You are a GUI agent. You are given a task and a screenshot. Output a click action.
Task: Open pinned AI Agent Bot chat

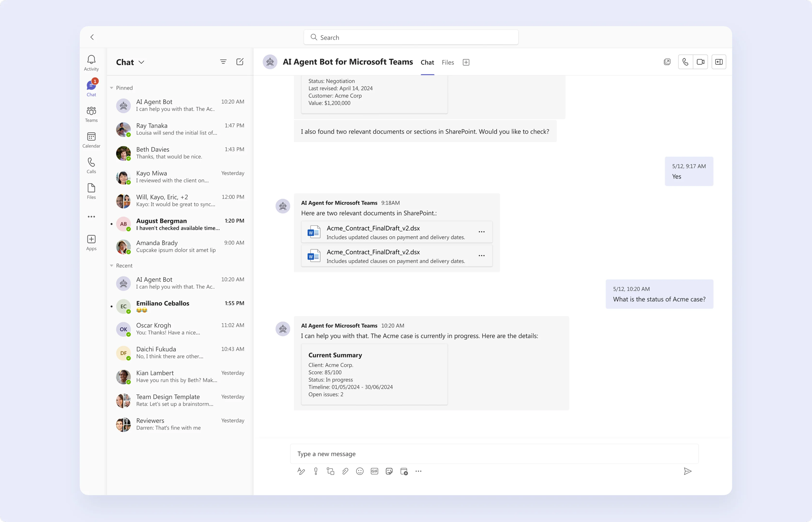coord(180,105)
